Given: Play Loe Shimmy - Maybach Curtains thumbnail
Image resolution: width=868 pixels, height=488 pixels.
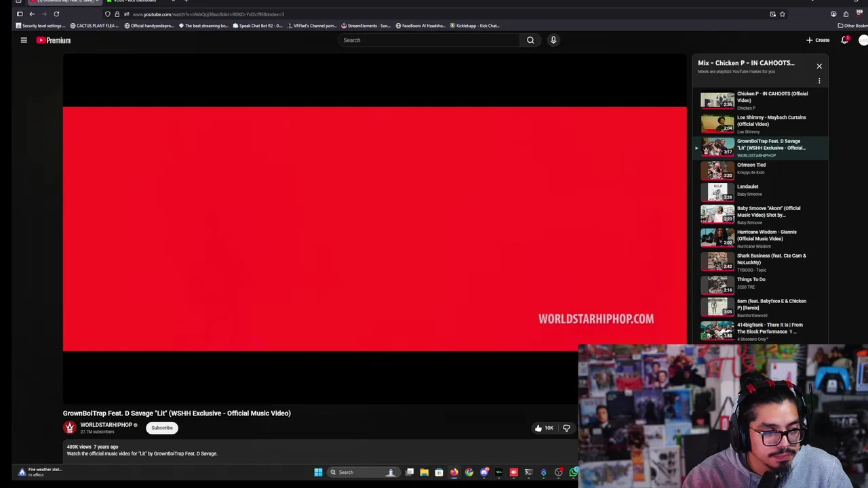Looking at the screenshot, I should pyautogui.click(x=717, y=124).
